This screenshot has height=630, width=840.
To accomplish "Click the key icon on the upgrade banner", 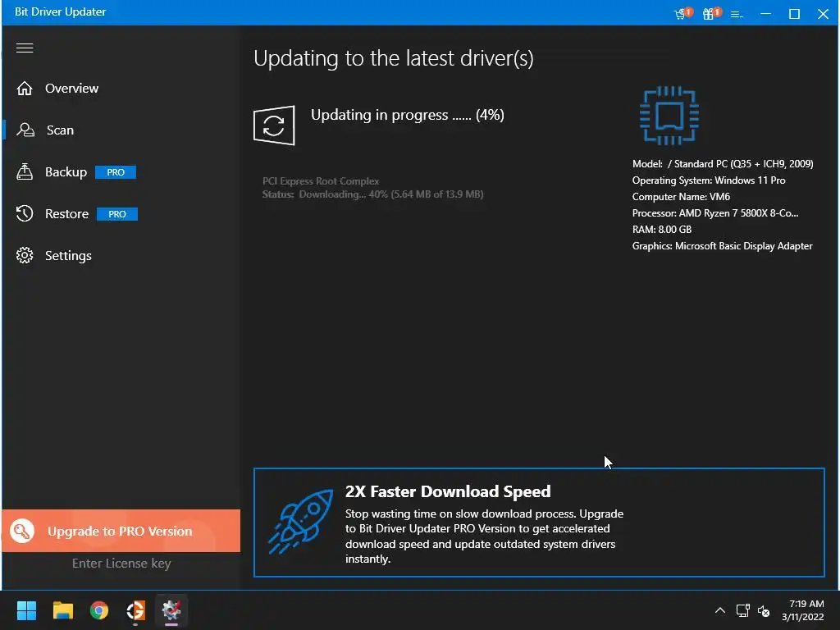I will coord(22,531).
